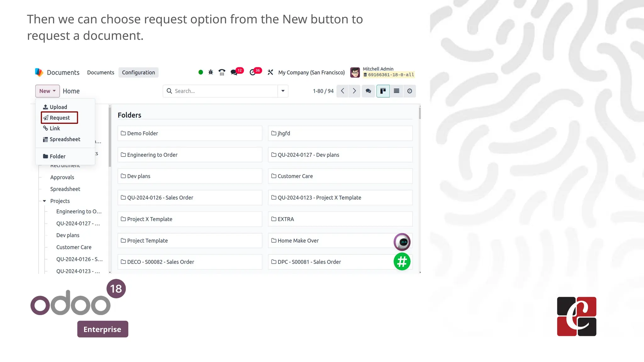Go to previous page arrow
The height and width of the screenshot is (362, 644).
[x=342, y=91]
